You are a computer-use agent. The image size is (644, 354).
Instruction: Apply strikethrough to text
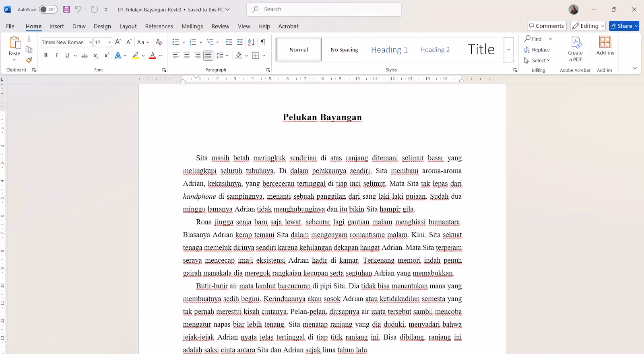(x=85, y=56)
